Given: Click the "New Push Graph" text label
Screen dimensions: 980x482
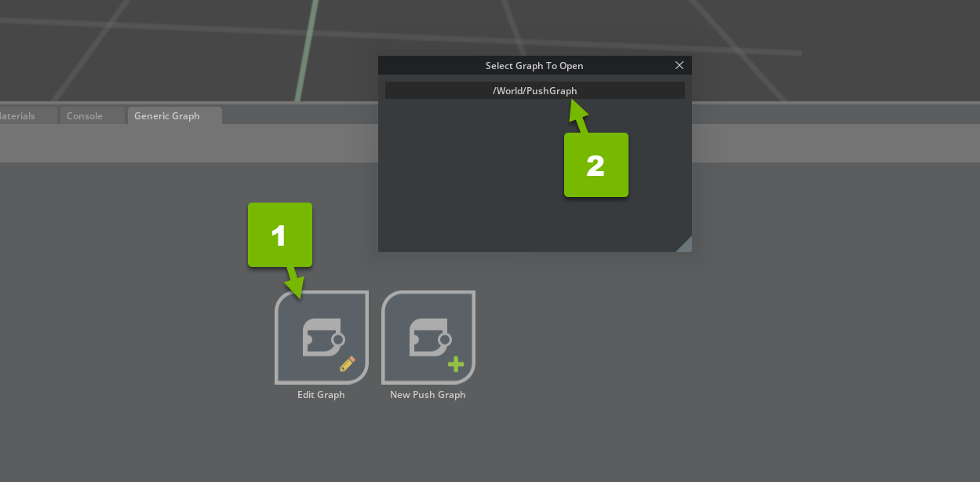Looking at the screenshot, I should [428, 395].
